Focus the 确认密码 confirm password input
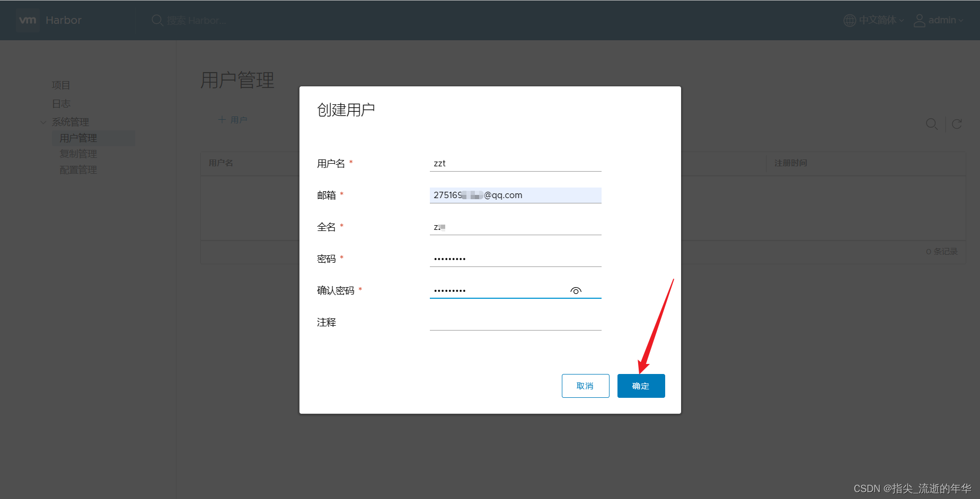Image resolution: width=980 pixels, height=499 pixels. [515, 290]
